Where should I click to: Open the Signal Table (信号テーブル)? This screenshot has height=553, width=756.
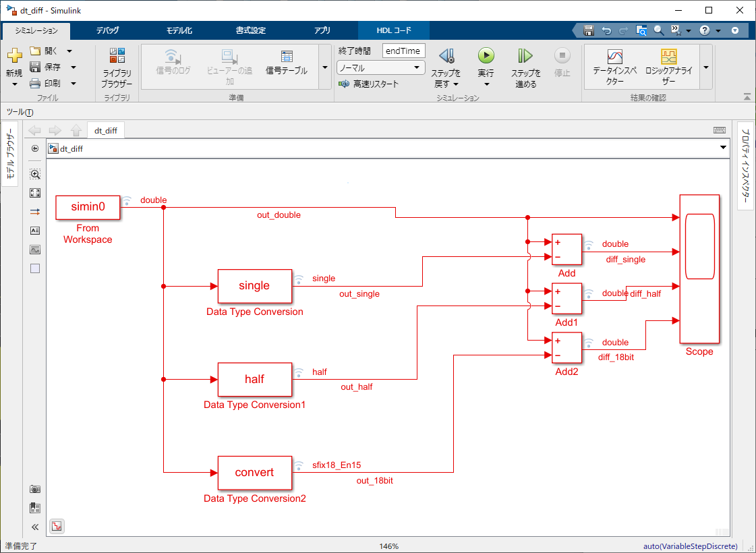click(287, 63)
